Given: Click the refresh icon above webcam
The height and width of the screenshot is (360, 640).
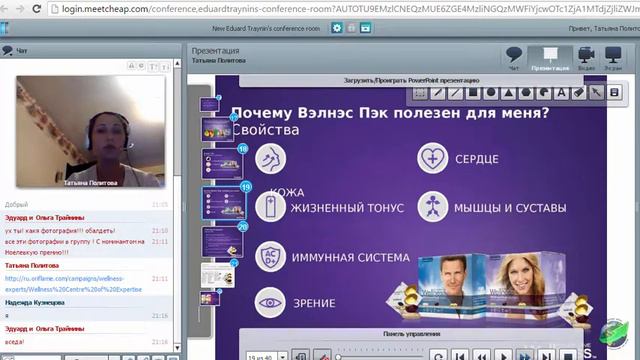Looking at the screenshot, I should pyautogui.click(x=142, y=66).
